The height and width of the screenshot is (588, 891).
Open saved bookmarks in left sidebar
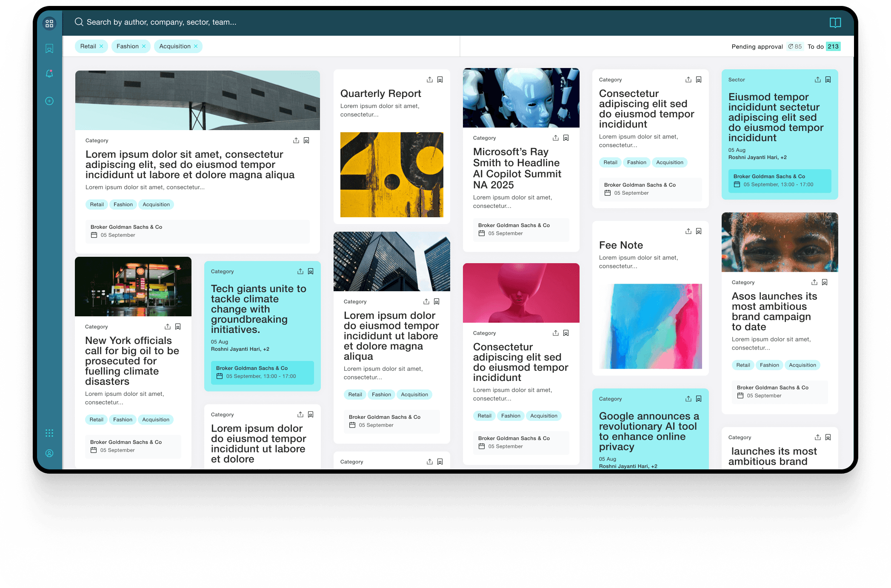point(49,49)
